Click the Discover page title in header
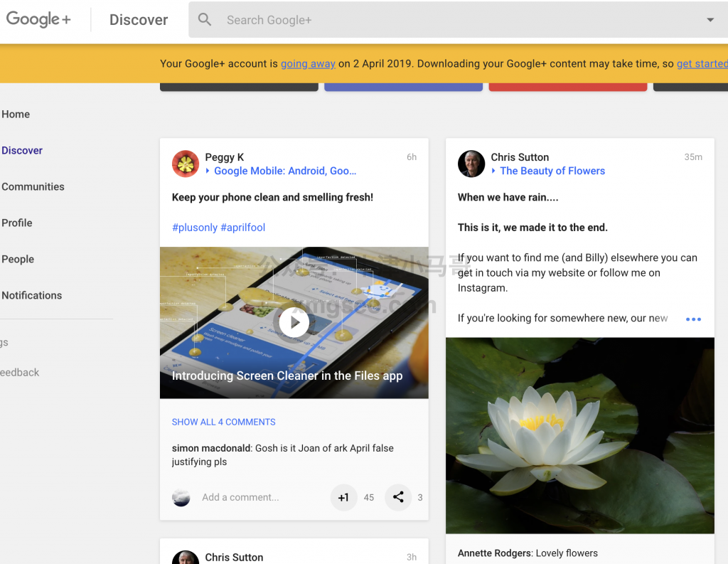Viewport: 728px width, 564px height. [x=139, y=20]
